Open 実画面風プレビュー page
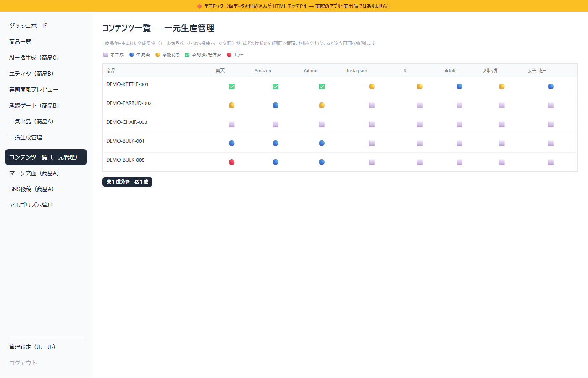 [46, 89]
